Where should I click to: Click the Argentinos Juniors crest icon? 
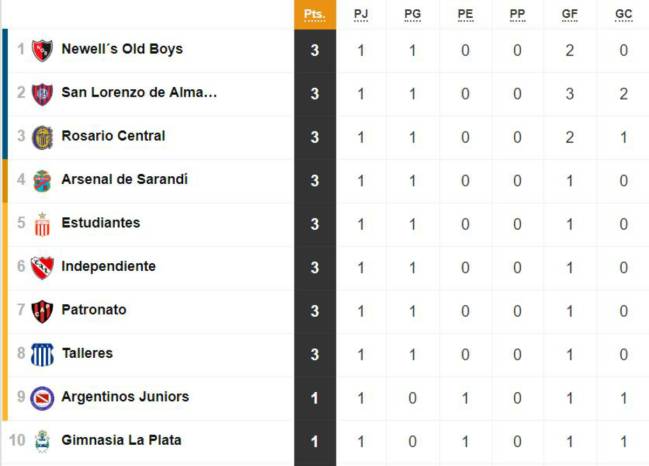click(42, 398)
